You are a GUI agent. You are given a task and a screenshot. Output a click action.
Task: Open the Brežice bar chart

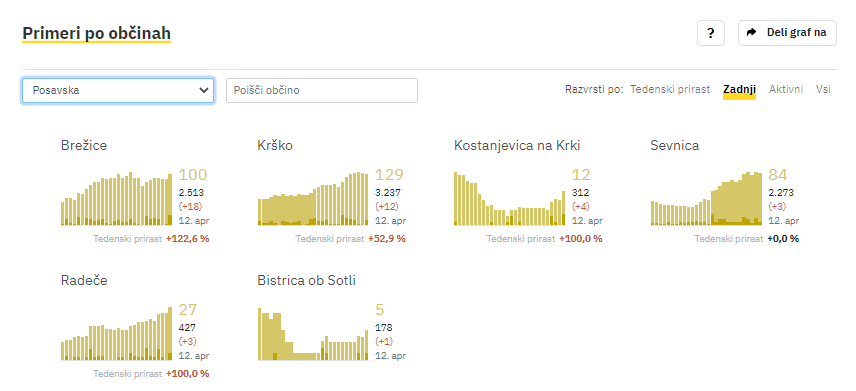116,199
